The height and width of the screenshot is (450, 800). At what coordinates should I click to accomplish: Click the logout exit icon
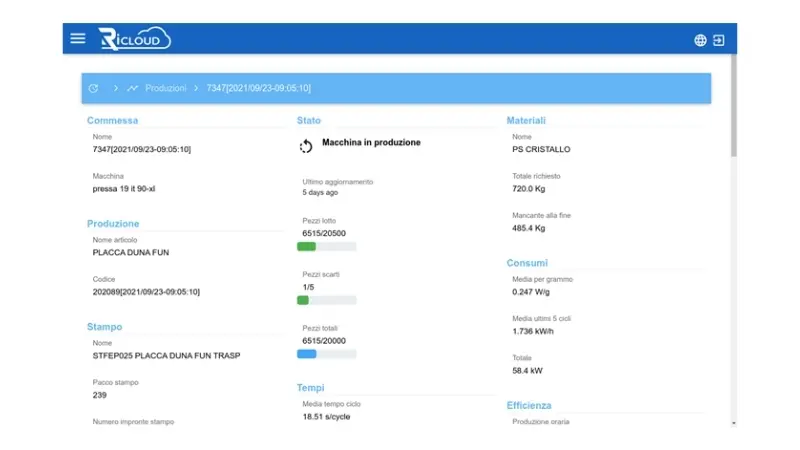tap(718, 40)
